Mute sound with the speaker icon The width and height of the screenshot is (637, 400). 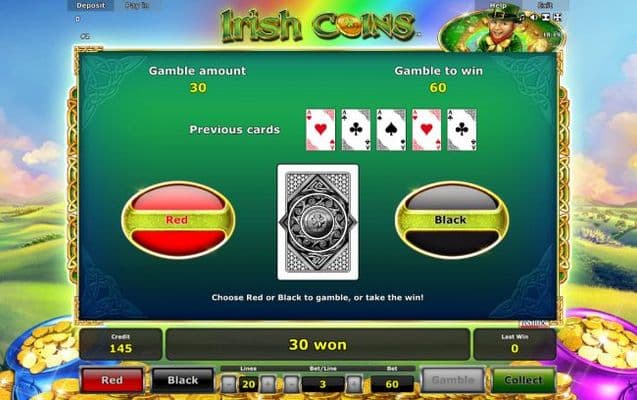pos(534,17)
